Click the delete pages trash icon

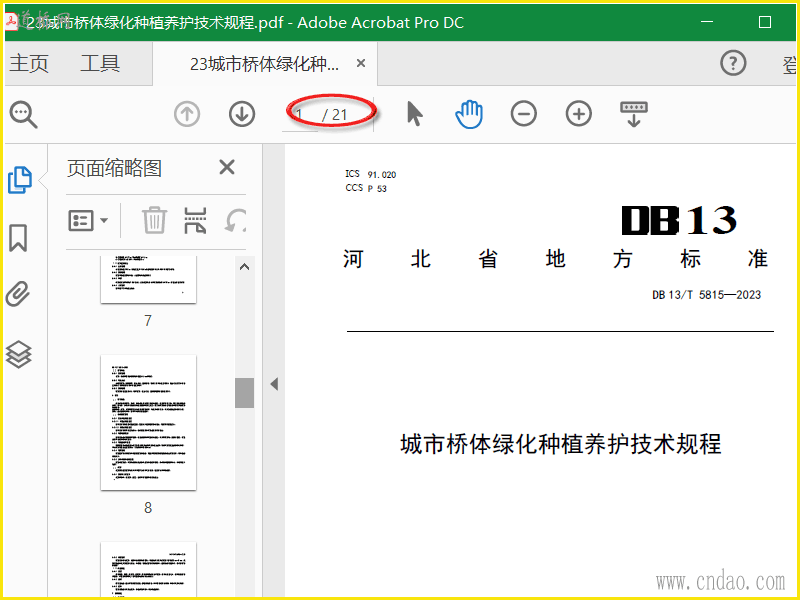coord(154,220)
